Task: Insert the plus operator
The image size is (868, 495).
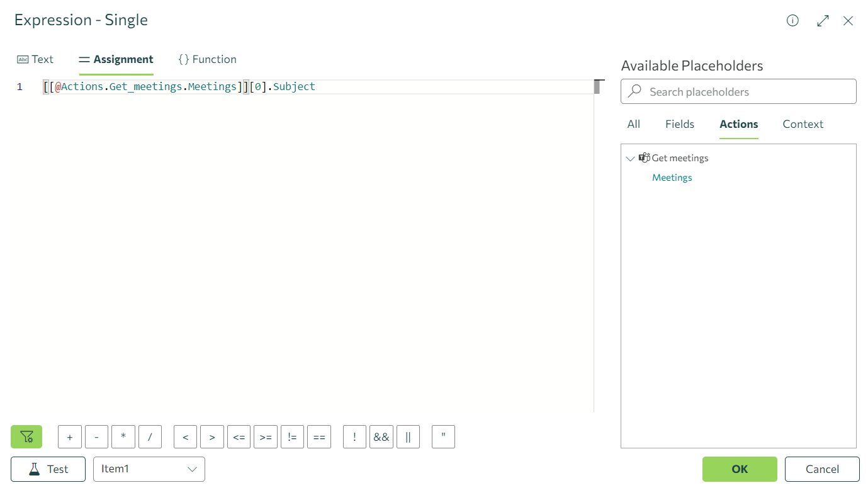Action: [70, 436]
